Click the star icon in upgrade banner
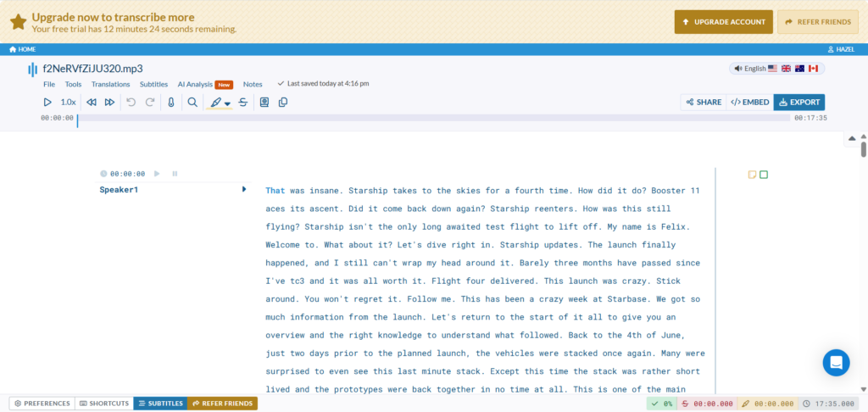This screenshot has width=868, height=412. tap(19, 22)
